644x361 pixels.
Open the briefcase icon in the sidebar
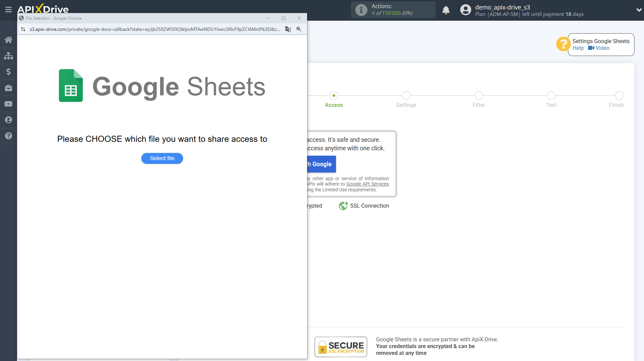click(x=8, y=88)
